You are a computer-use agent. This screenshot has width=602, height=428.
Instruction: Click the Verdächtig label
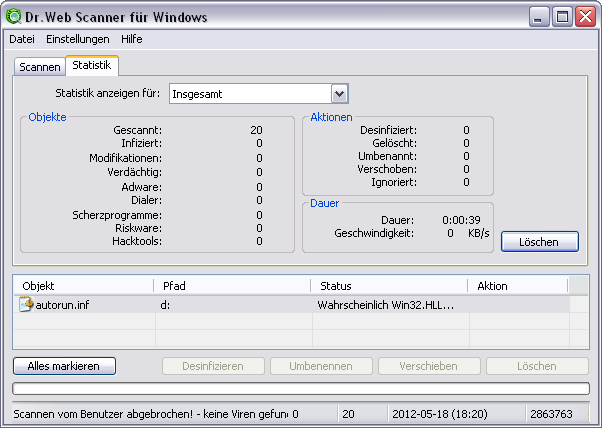[134, 172]
